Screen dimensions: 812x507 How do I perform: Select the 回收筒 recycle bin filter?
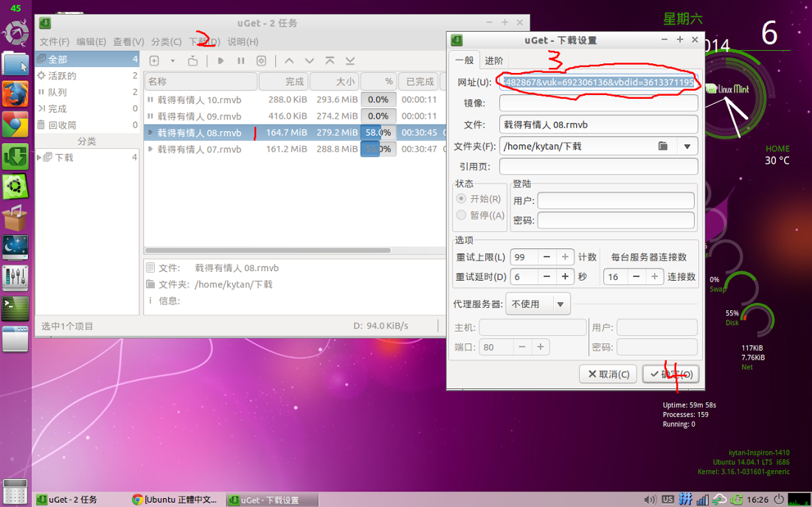tap(87, 125)
